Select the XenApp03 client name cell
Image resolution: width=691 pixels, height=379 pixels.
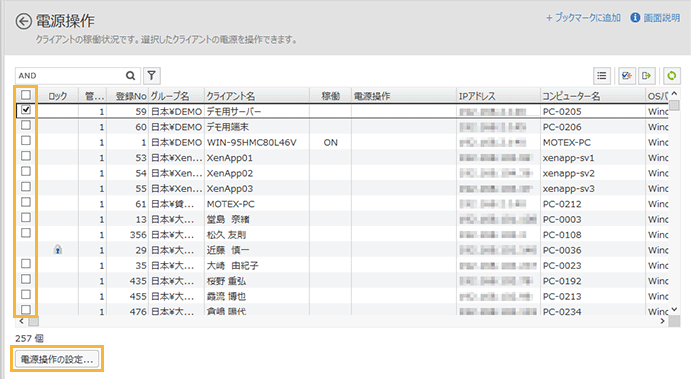coord(257,189)
